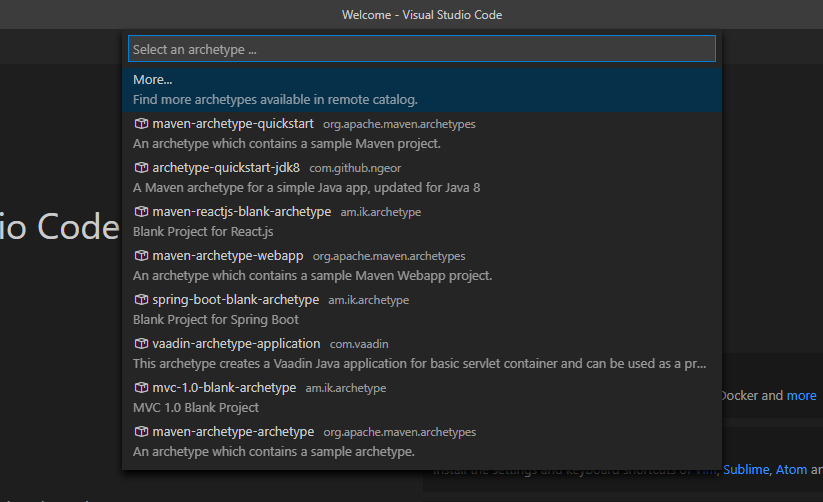The height and width of the screenshot is (502, 823).
Task: Select mvc-1.0-blank-archetype from the list
Action: [421, 398]
